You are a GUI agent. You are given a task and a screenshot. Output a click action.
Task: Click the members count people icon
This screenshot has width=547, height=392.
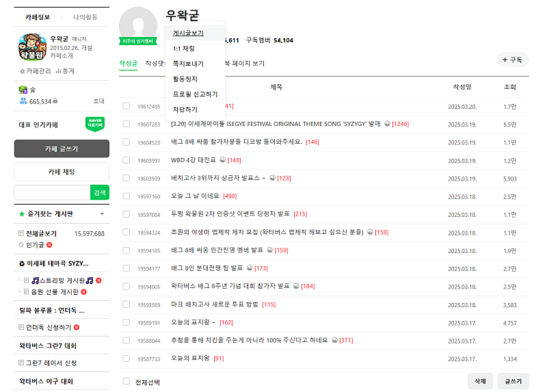coord(23,101)
